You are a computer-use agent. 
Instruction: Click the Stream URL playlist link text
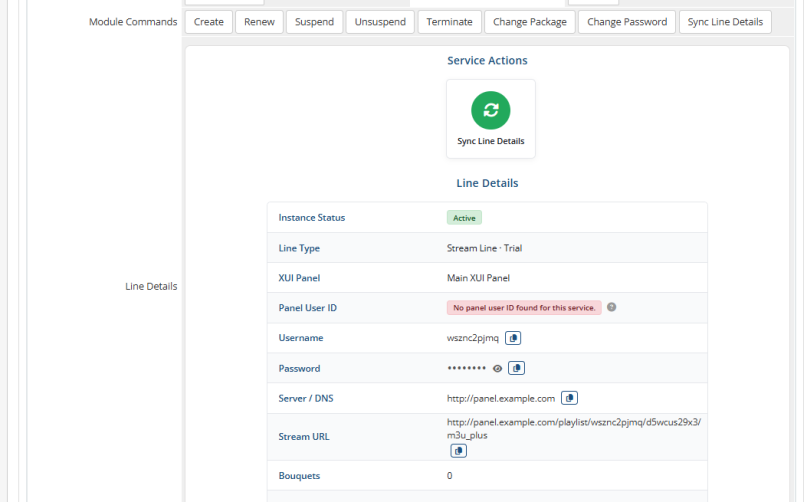point(573,428)
